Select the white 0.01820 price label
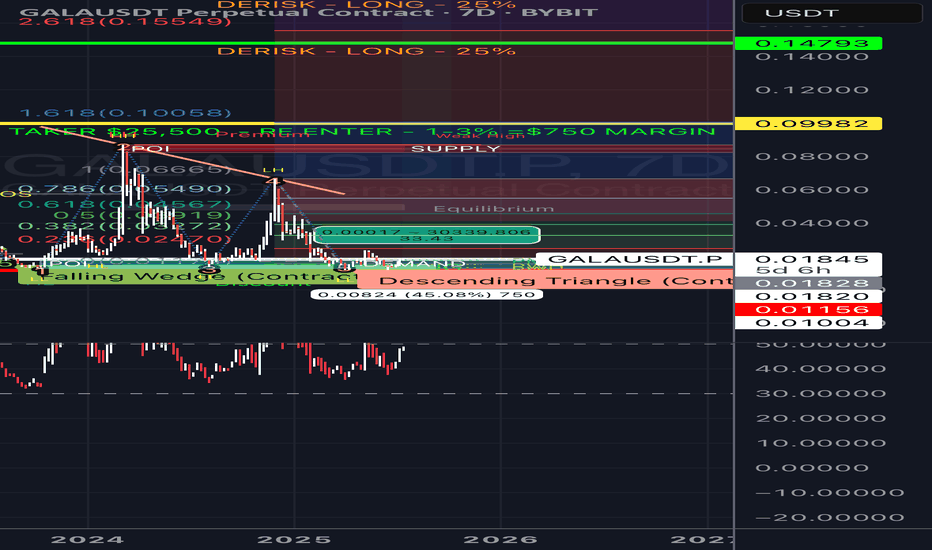 tap(808, 296)
